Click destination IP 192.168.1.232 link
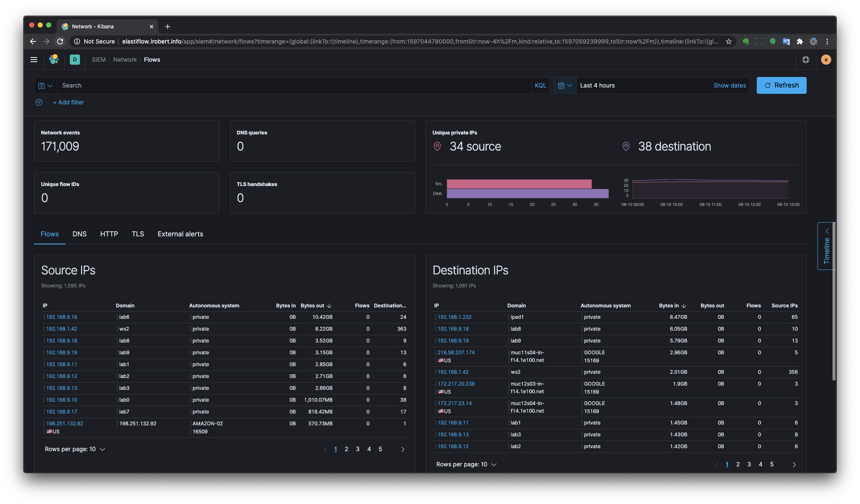This screenshot has width=860, height=504. (454, 317)
